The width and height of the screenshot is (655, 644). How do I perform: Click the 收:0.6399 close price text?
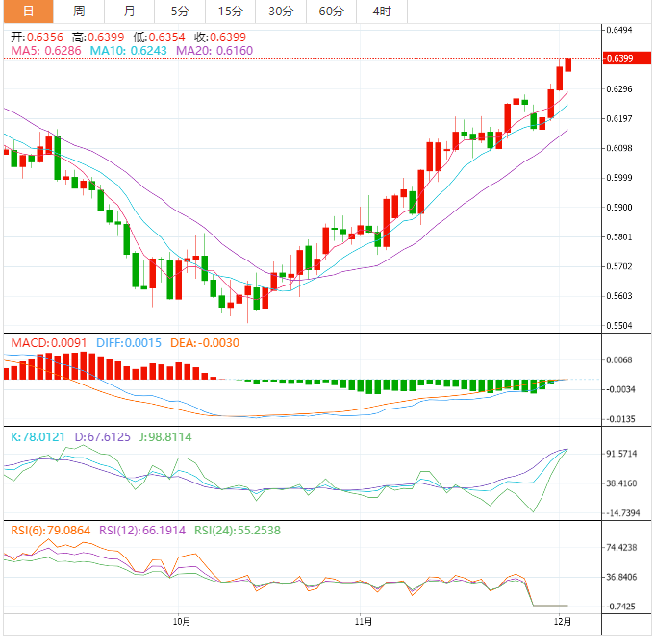click(x=220, y=37)
